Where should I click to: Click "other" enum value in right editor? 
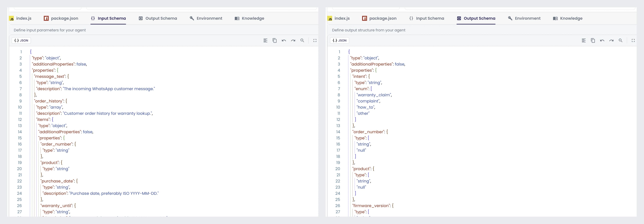pos(363,113)
